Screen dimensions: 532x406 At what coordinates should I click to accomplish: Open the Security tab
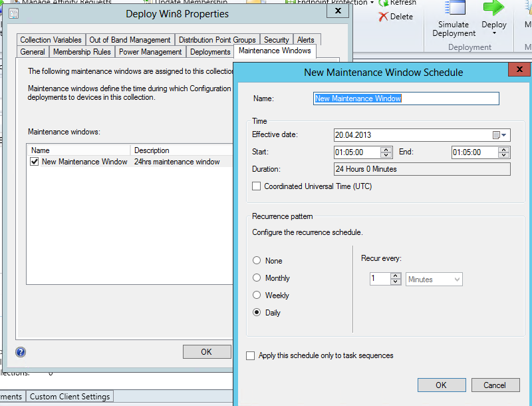coord(276,40)
